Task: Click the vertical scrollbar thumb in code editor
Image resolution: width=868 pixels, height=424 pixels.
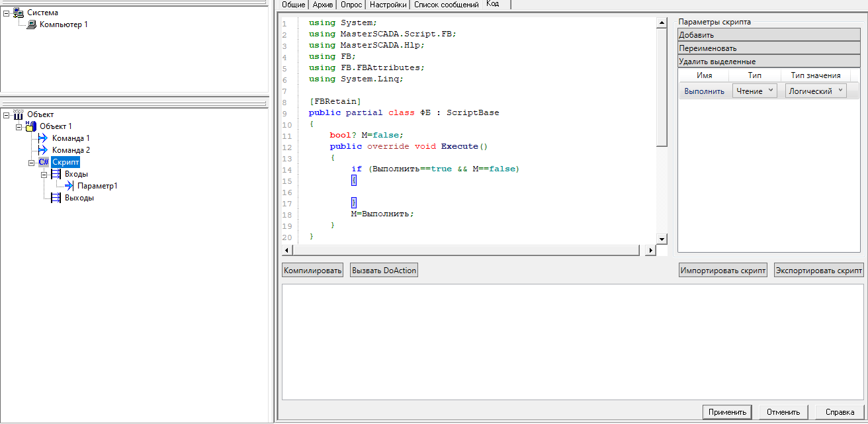Action: coord(662,87)
